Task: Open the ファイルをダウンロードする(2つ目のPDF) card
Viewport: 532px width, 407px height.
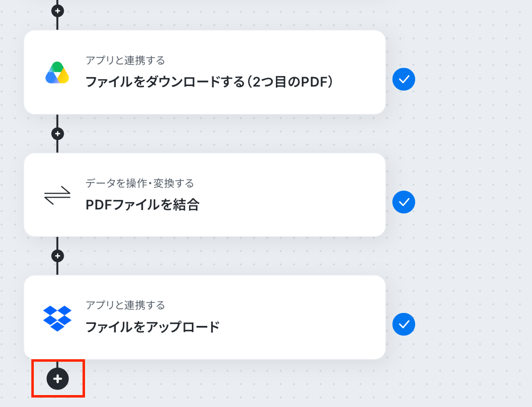Action: coord(204,72)
